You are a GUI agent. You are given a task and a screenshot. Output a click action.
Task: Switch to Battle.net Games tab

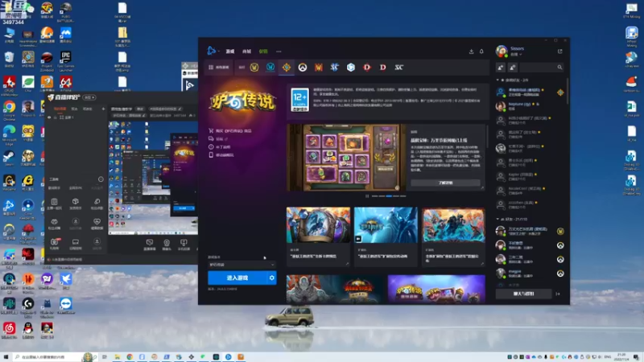tap(230, 51)
